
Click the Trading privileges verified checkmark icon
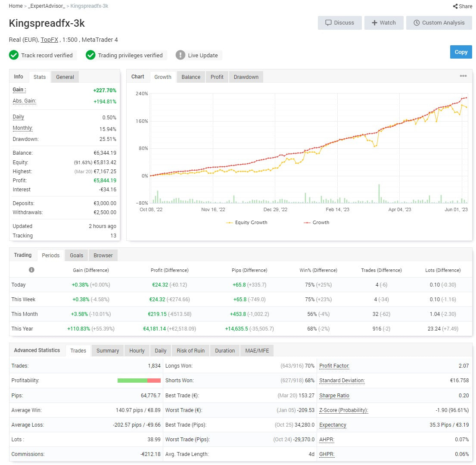click(90, 55)
